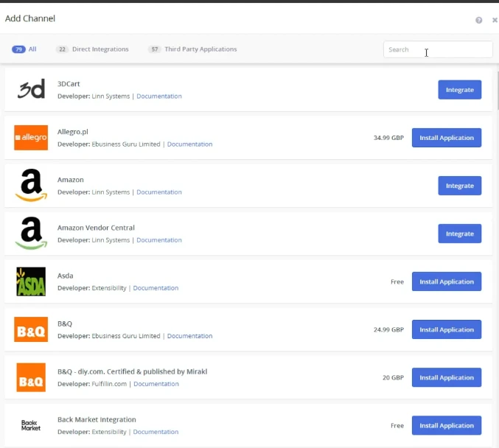
Task: Integrate Amazon Vendor Central channel
Action: tap(459, 234)
